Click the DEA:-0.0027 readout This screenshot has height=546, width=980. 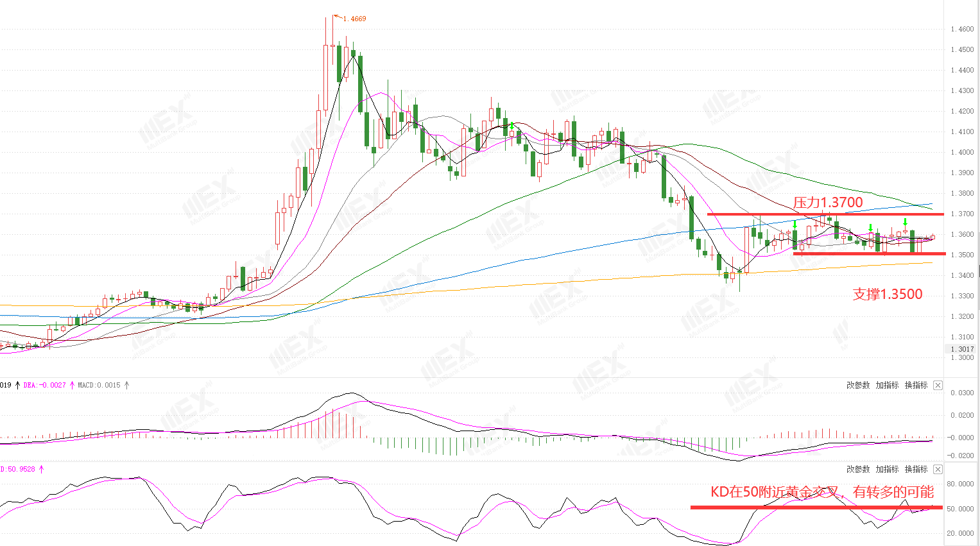click(x=45, y=386)
